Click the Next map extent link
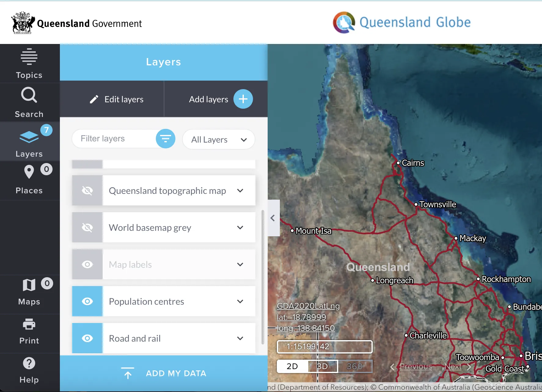 (x=453, y=366)
